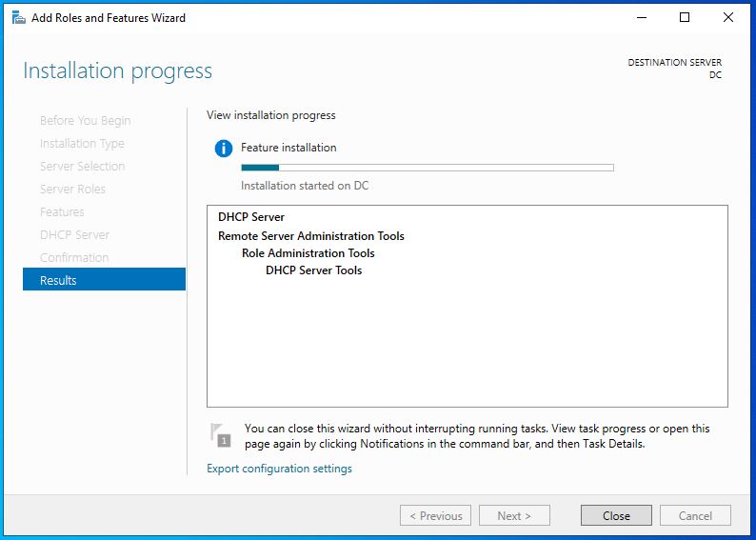Screen dimensions: 756x540
Task: Click the Installation started on DC text
Action: click(x=305, y=186)
